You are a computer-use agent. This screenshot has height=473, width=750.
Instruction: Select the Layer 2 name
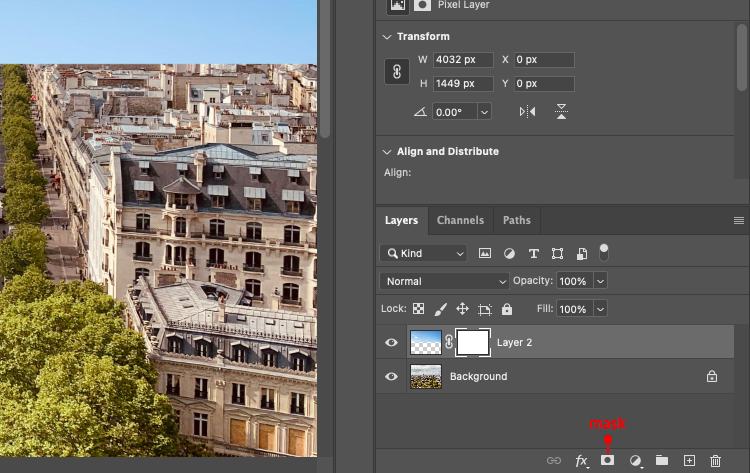pos(514,342)
